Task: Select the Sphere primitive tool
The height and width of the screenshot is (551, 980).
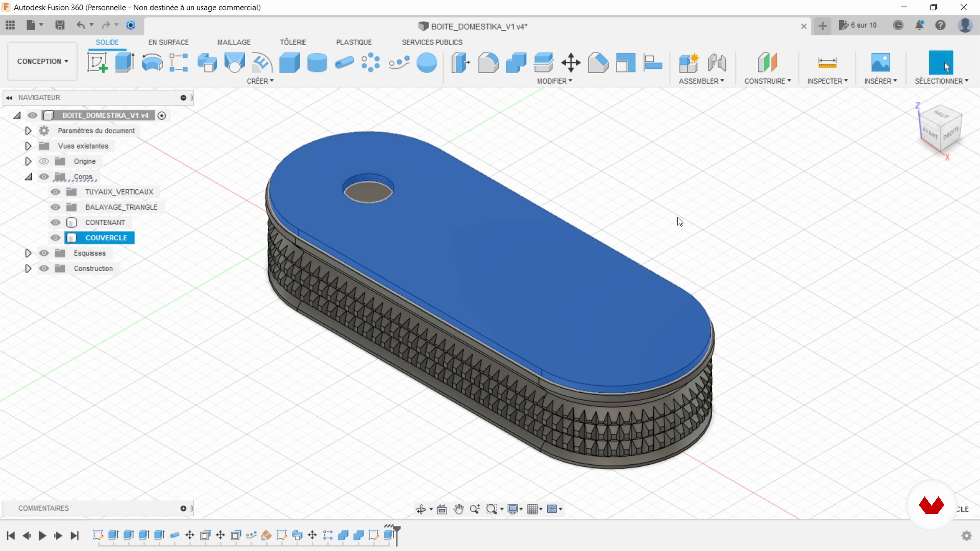Action: (x=426, y=62)
